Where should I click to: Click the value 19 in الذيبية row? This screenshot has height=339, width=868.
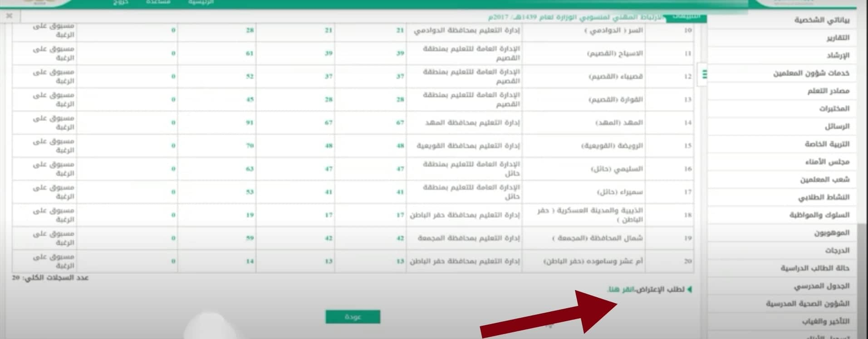point(250,215)
